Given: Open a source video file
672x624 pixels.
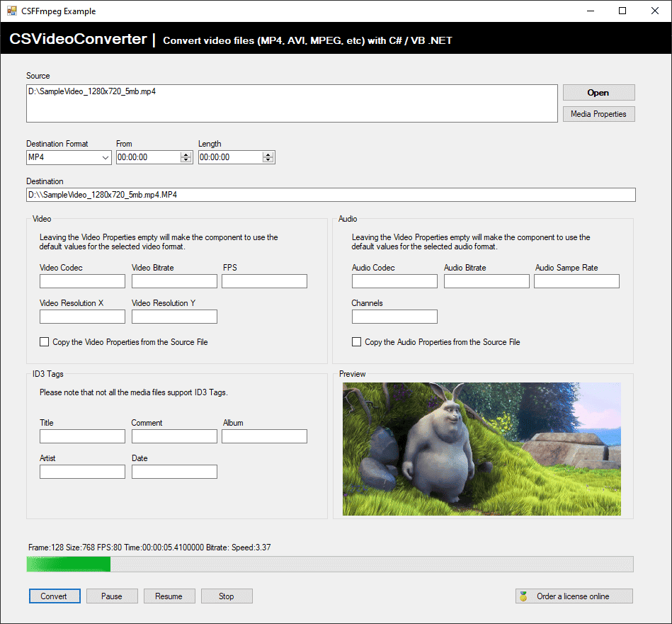Looking at the screenshot, I should pyautogui.click(x=598, y=92).
